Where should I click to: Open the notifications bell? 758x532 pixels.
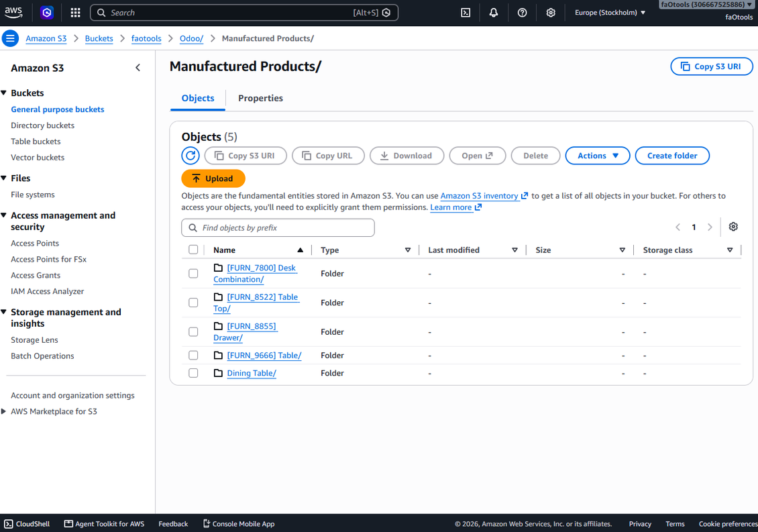[x=494, y=13]
